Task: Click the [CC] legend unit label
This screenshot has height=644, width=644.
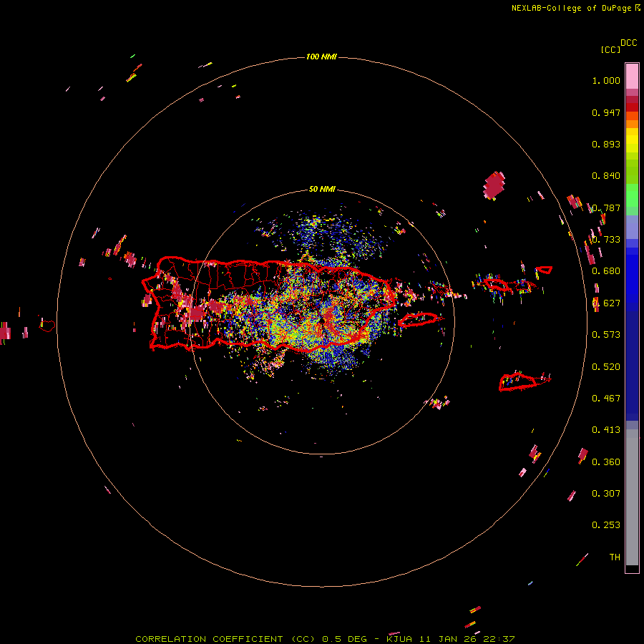Action: pyautogui.click(x=610, y=49)
